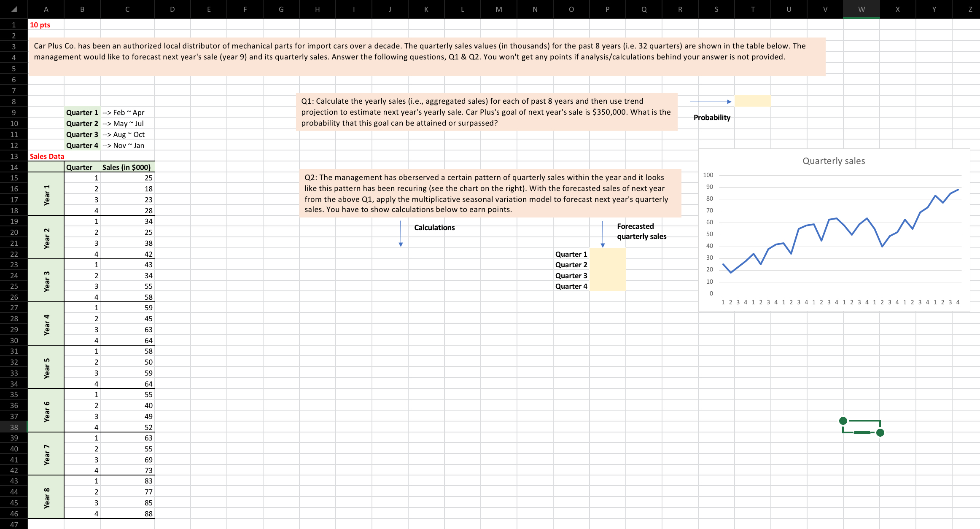Click the Year 1 merged label cell
The image size is (980, 529).
point(46,194)
